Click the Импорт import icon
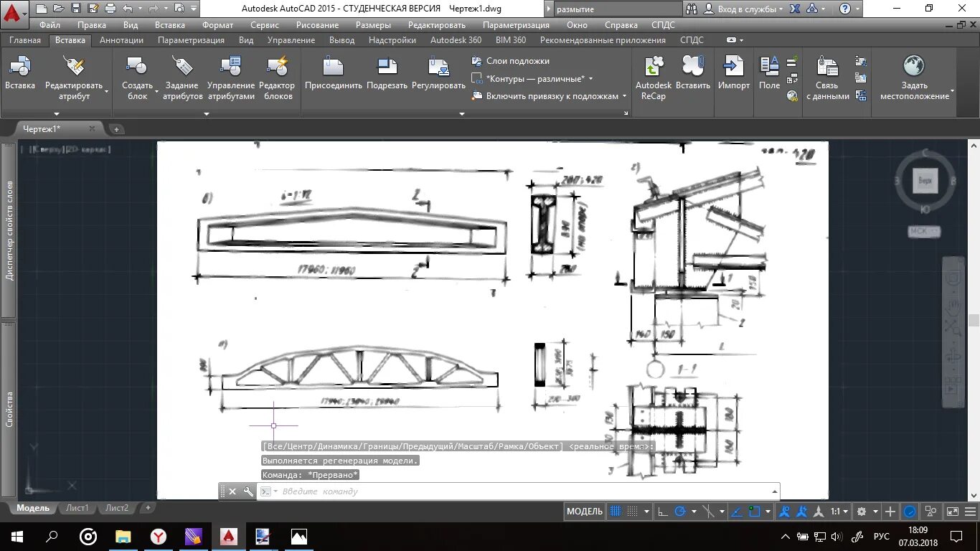The width and height of the screenshot is (980, 551). 733,75
